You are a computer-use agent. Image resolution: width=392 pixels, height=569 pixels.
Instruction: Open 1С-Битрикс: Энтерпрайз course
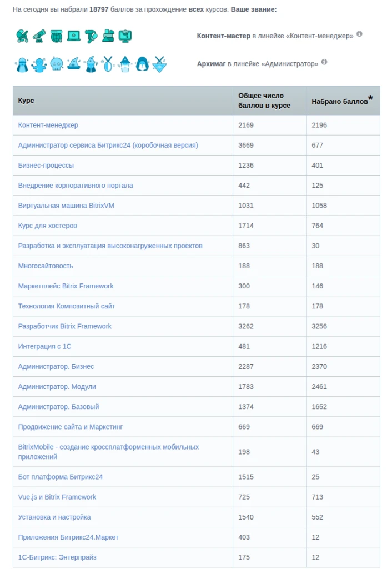[57, 557]
